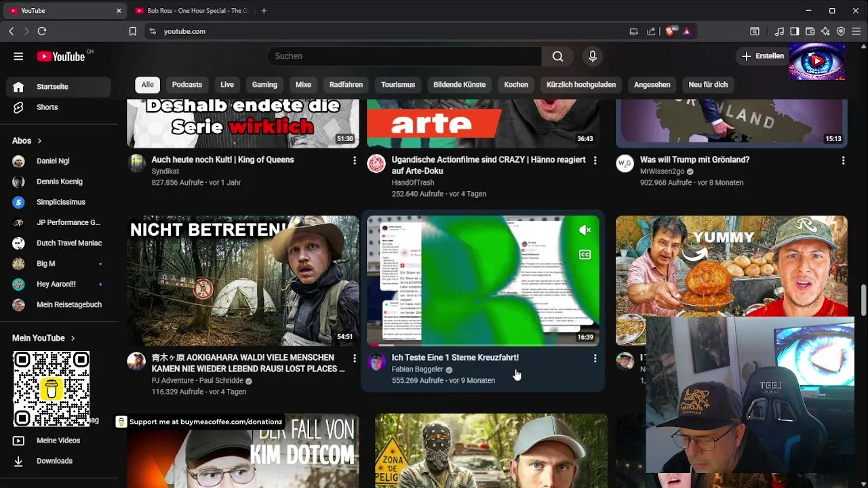This screenshot has width=868, height=488.
Task: Open options menu for King of Queens video
Action: click(x=354, y=161)
